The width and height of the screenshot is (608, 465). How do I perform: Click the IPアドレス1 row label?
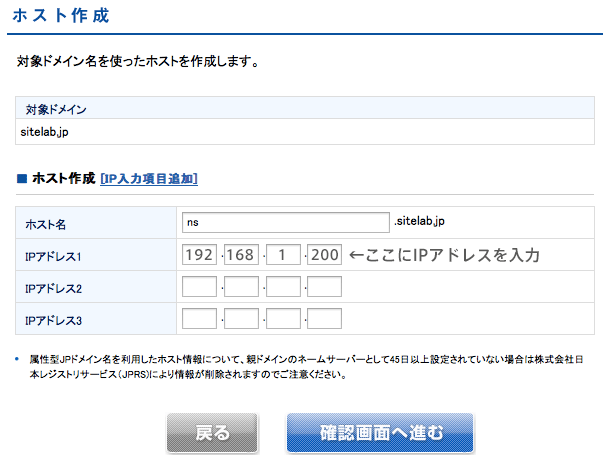[x=53, y=257]
